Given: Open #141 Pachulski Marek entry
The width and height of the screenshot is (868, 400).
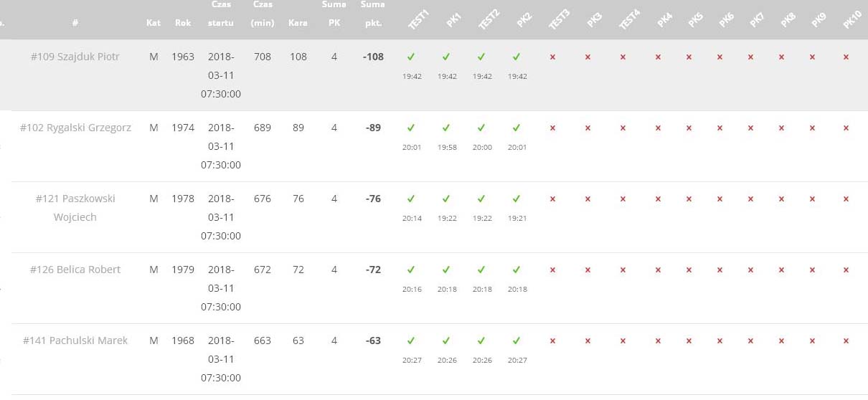Looking at the screenshot, I should (75, 341).
